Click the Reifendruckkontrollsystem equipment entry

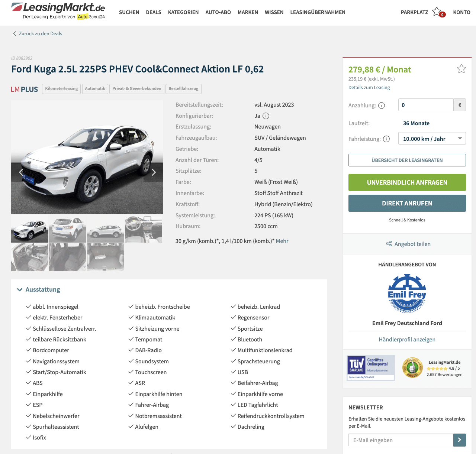pos(271,416)
